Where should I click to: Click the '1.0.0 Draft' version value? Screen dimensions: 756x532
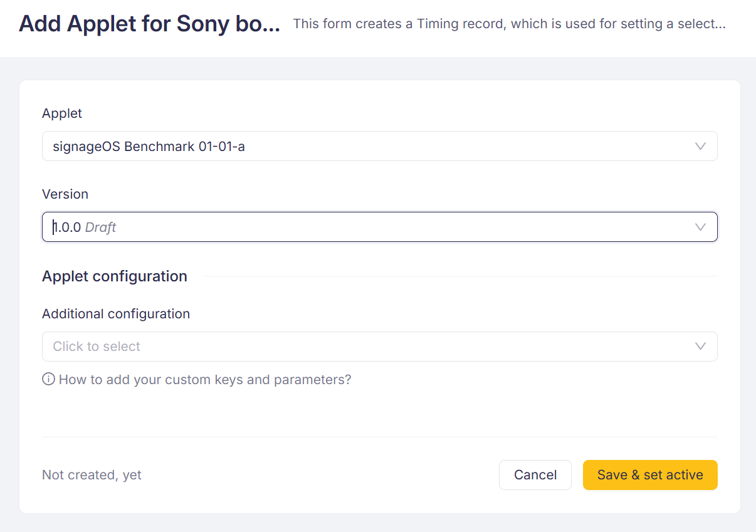click(x=85, y=227)
